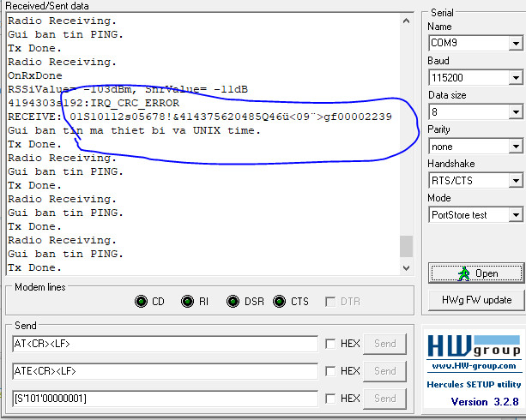Screen dimensions: 526x420
Task: Click the RI modem line indicator
Action: point(188,302)
